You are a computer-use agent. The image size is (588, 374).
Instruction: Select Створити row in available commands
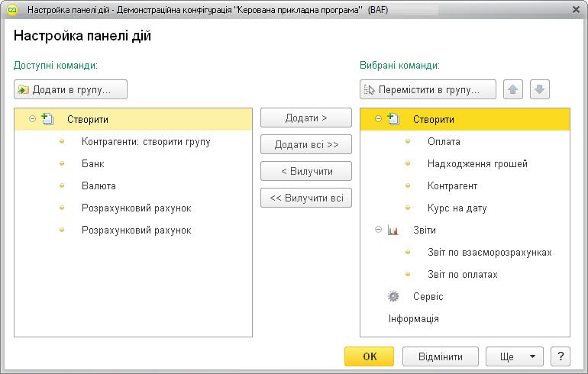pos(133,119)
